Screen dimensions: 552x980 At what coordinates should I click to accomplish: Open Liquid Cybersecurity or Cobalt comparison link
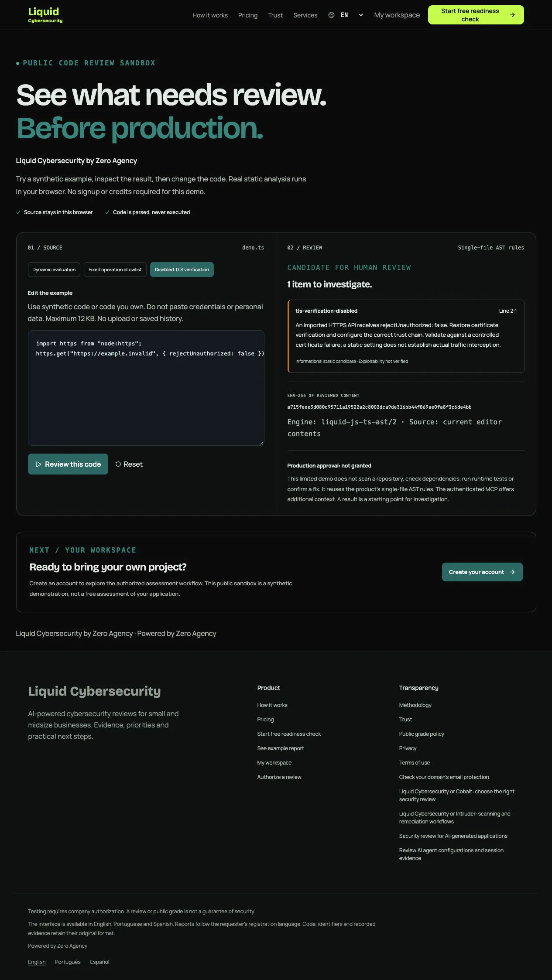tap(456, 795)
